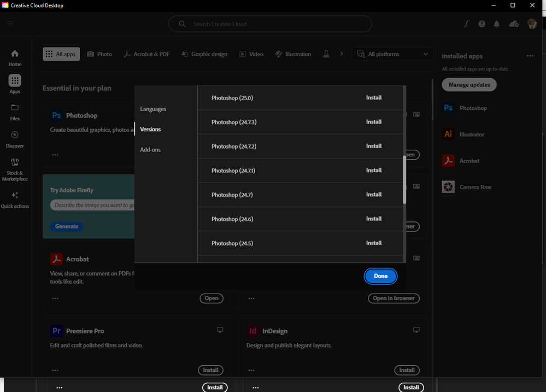This screenshot has height=392, width=546.
Task: Select the Video category tab
Action: click(x=251, y=54)
